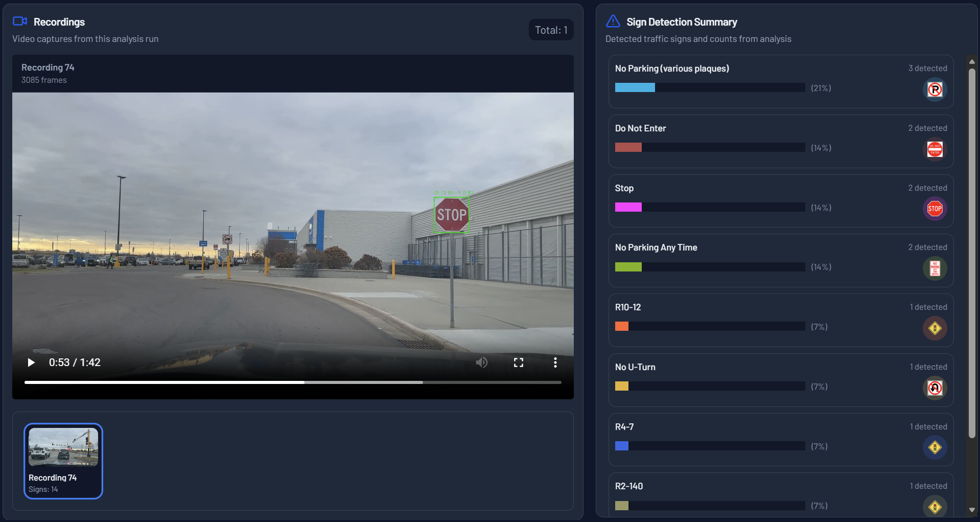Enter fullscreen video mode

[x=518, y=362]
